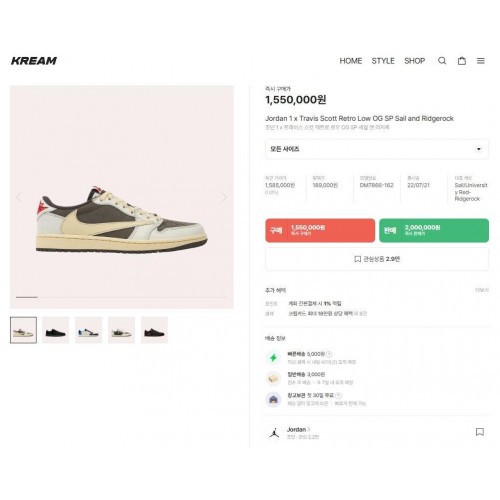
Task: Click the green fast delivery lightning icon
Action: 273,358
